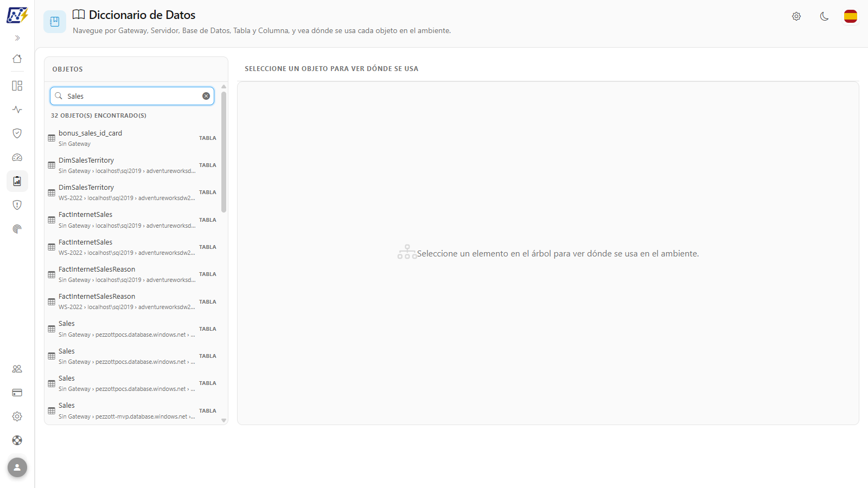Open the support lifebuoy icon in the sidebar
Screen dimensions: 868x488
pos(17,440)
